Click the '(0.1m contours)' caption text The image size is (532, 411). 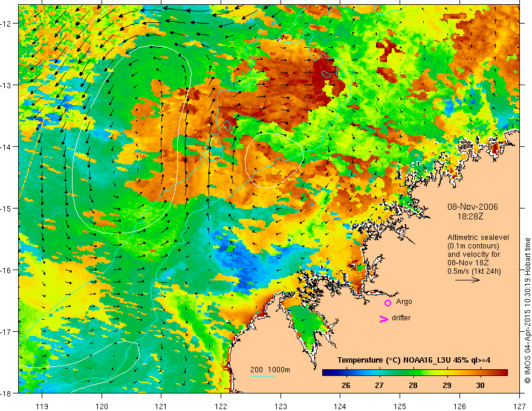[x=473, y=246]
